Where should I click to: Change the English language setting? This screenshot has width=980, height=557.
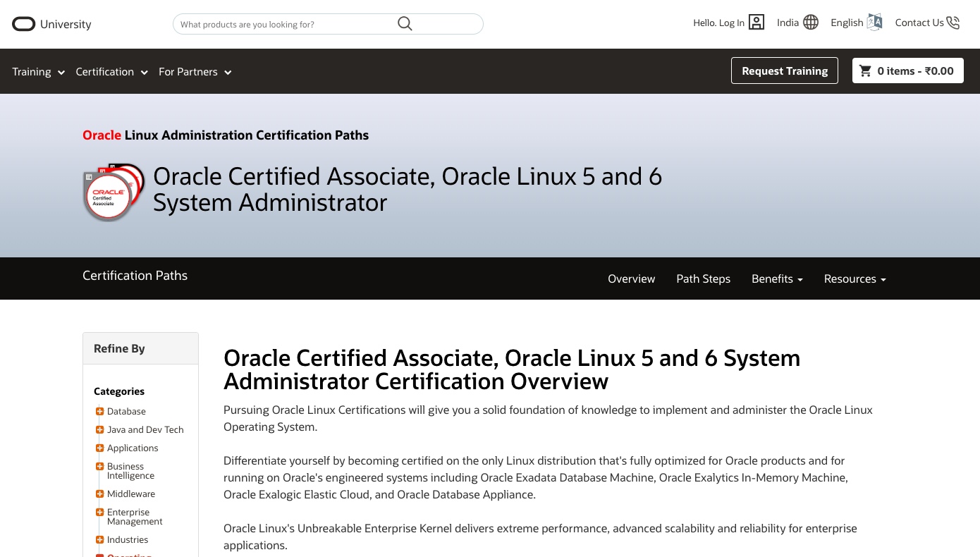click(847, 23)
